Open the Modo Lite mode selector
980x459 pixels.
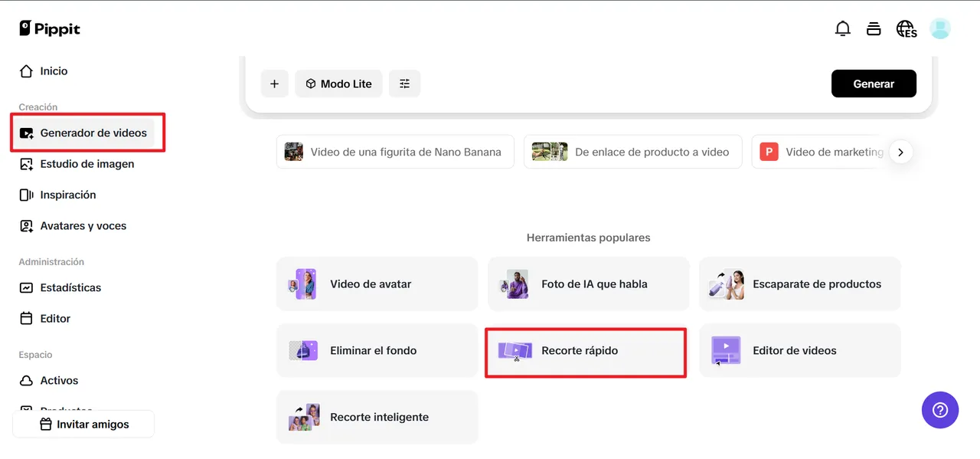tap(338, 84)
